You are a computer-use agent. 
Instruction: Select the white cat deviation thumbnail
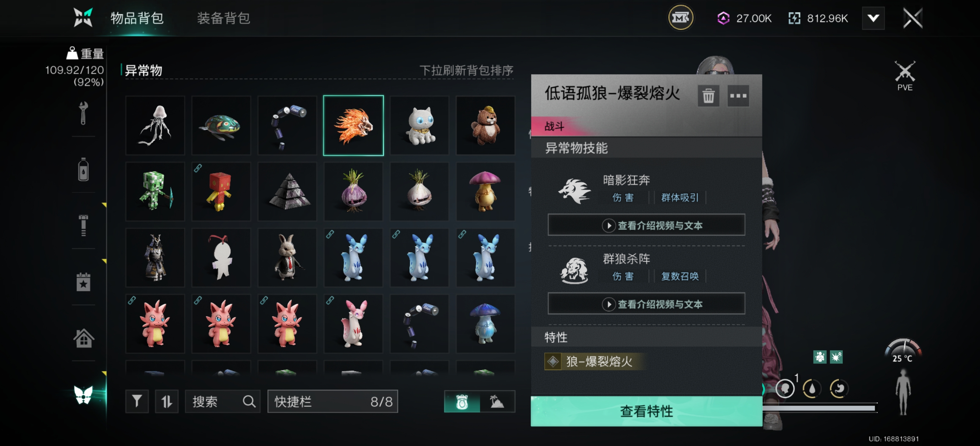(419, 126)
